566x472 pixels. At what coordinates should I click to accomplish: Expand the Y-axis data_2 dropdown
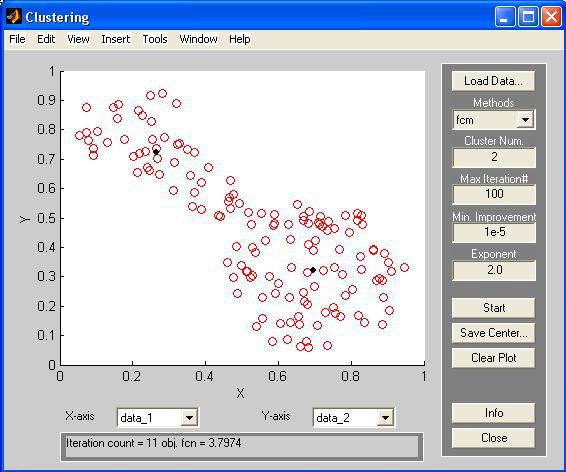[385, 418]
